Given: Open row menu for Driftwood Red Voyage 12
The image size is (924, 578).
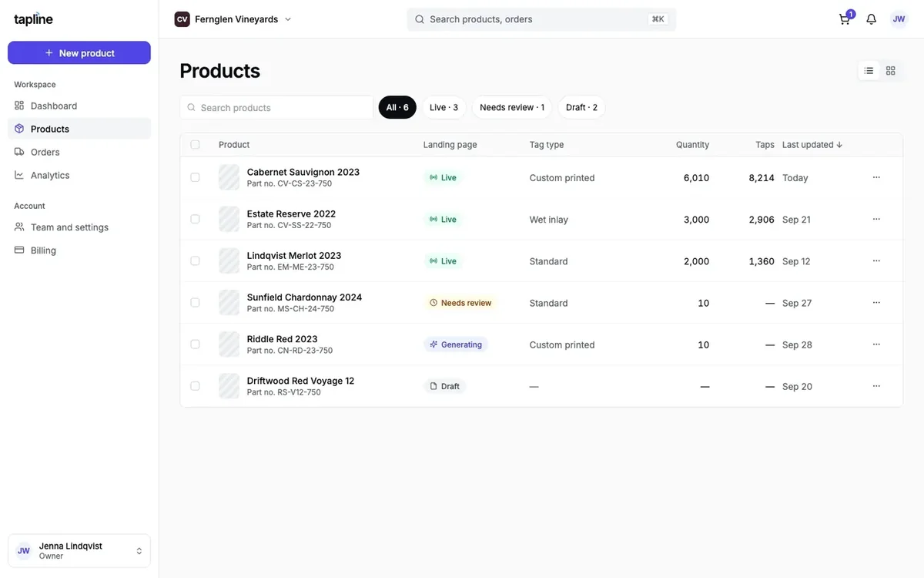Looking at the screenshot, I should coord(876,386).
